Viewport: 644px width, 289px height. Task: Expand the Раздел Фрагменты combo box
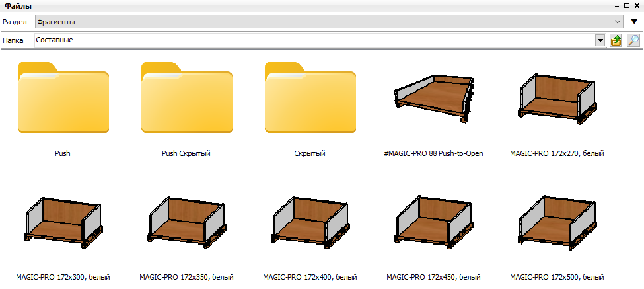tap(328, 22)
